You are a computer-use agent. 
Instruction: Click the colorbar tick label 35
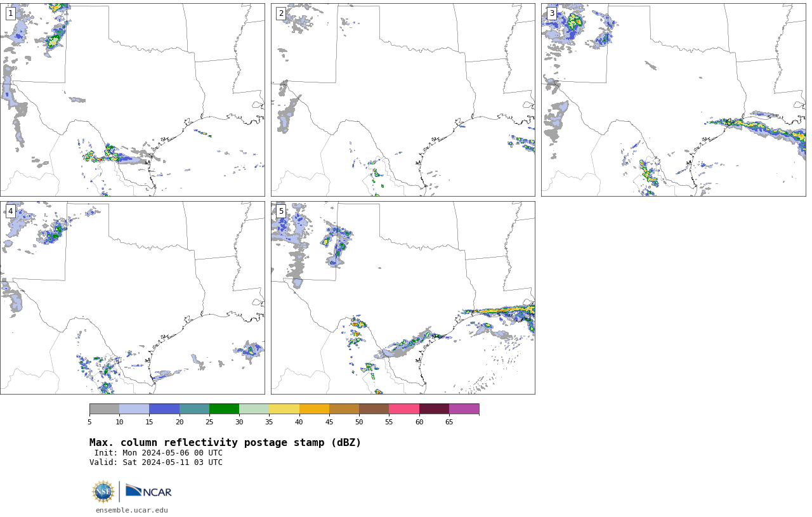click(269, 422)
